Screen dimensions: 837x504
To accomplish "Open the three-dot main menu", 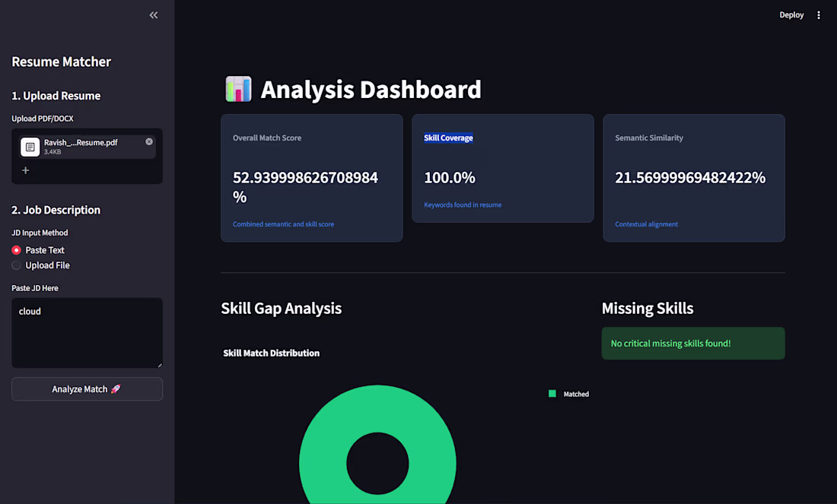I will click(818, 15).
